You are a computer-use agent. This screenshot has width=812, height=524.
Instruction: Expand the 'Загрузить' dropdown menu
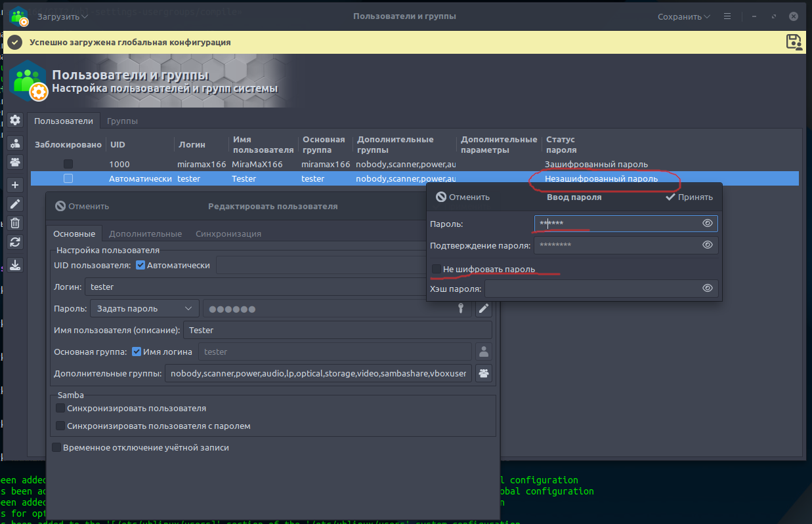coord(62,16)
